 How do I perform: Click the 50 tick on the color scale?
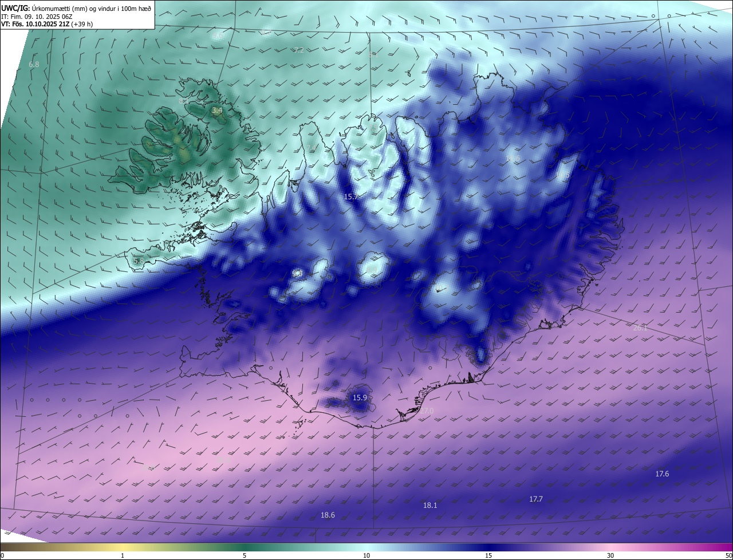728,555
